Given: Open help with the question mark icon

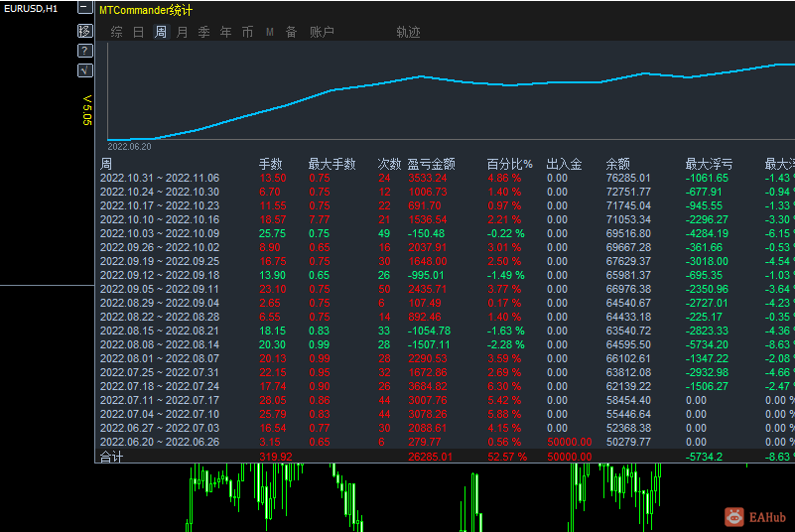Looking at the screenshot, I should coord(84,51).
